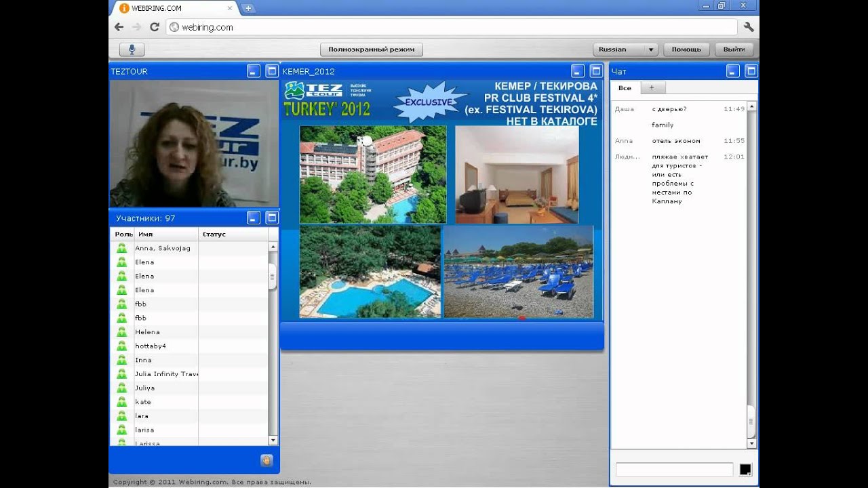The height and width of the screenshot is (488, 868).
Task: Click the EXCLUSIVE starburst badge on slide
Action: coord(430,102)
